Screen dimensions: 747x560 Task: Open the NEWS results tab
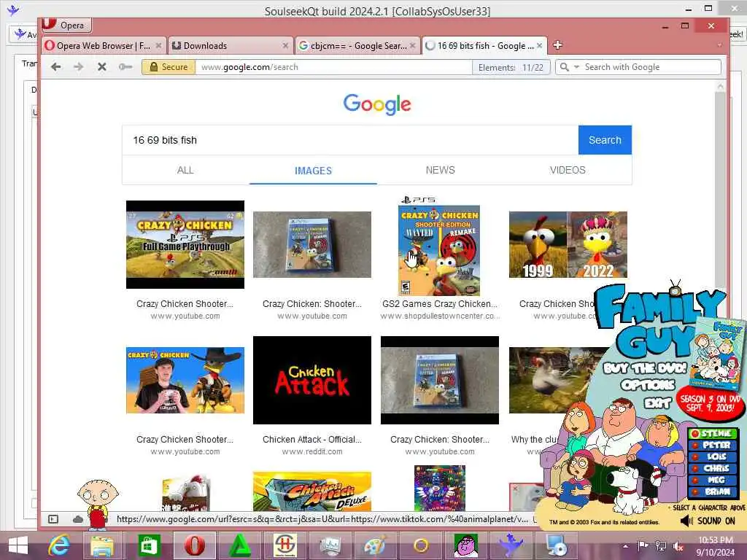pyautogui.click(x=440, y=170)
